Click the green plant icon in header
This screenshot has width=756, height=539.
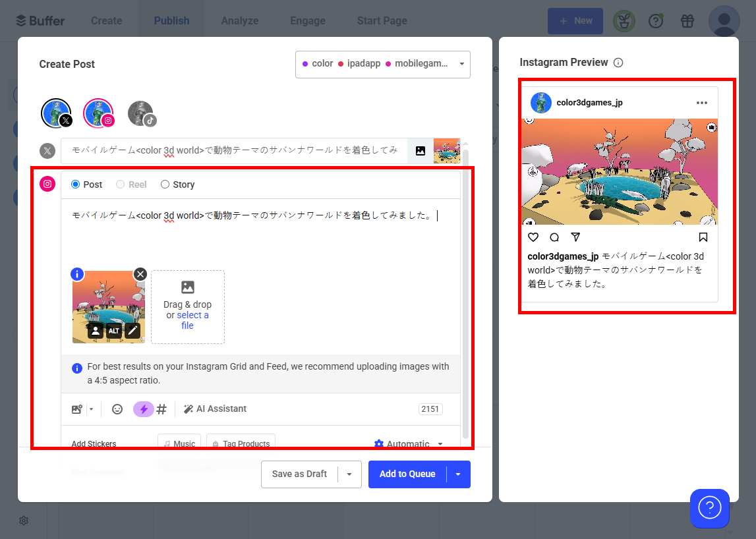(x=624, y=21)
